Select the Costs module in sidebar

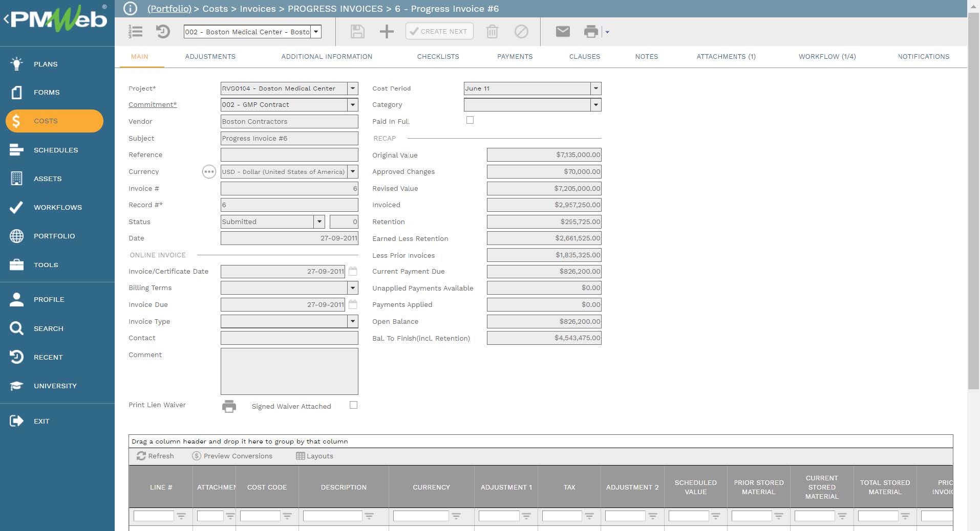[54, 121]
